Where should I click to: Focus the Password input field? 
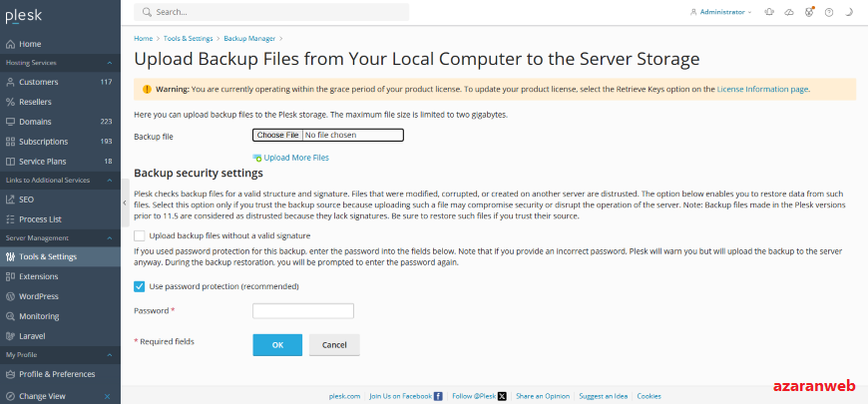(303, 311)
